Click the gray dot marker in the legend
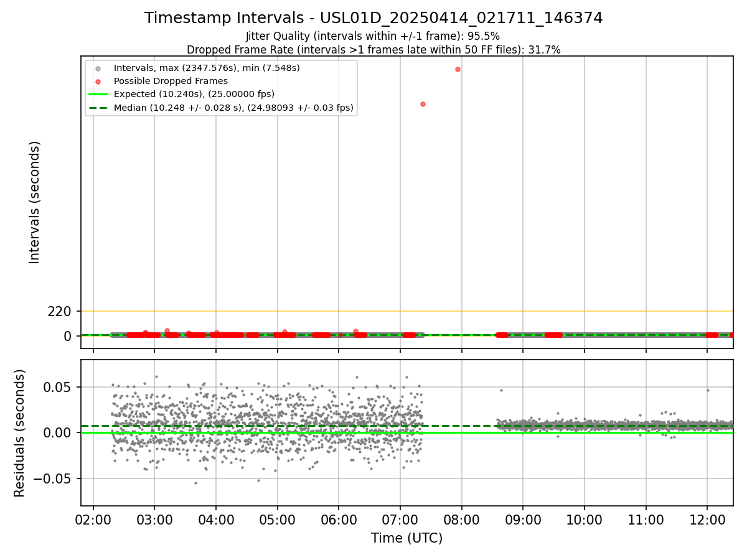Image resolution: width=747 pixels, height=560 pixels. [x=98, y=68]
